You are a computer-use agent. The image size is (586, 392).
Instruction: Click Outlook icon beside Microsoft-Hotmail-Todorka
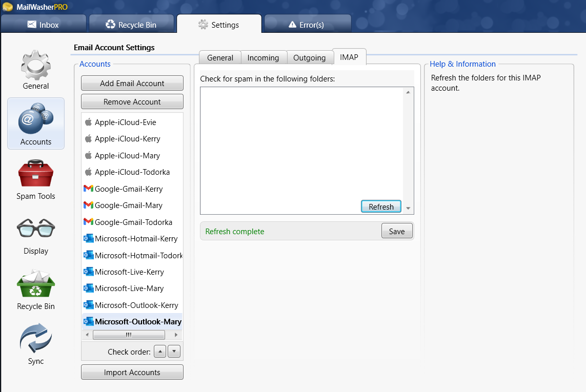pyautogui.click(x=88, y=255)
